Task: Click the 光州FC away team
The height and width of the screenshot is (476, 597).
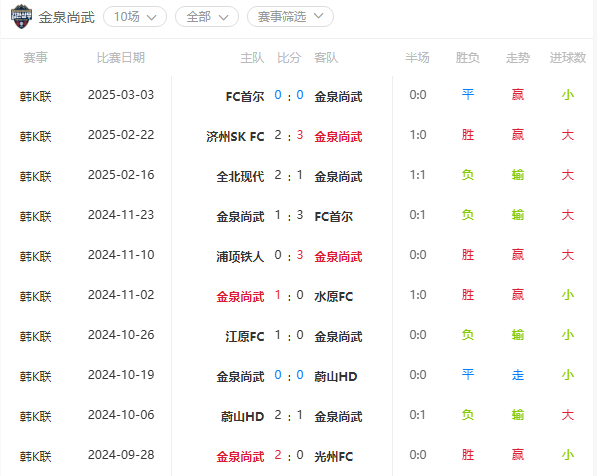Action: pyautogui.click(x=334, y=456)
